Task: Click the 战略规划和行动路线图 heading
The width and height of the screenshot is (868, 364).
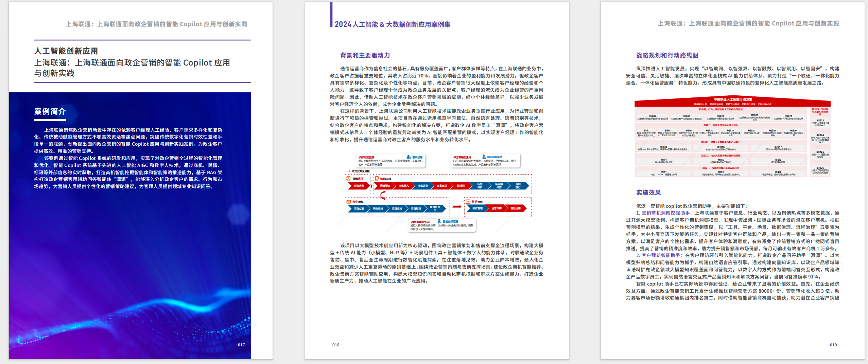Action: pos(667,55)
